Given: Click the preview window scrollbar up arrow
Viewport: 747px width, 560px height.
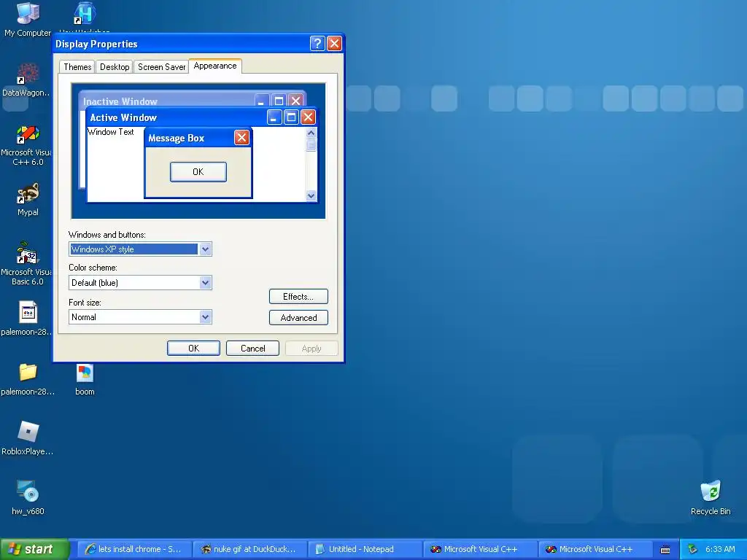Looking at the screenshot, I should [x=311, y=133].
